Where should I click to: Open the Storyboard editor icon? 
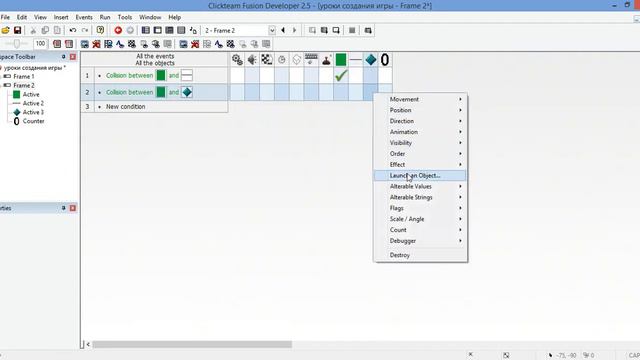pos(145,30)
